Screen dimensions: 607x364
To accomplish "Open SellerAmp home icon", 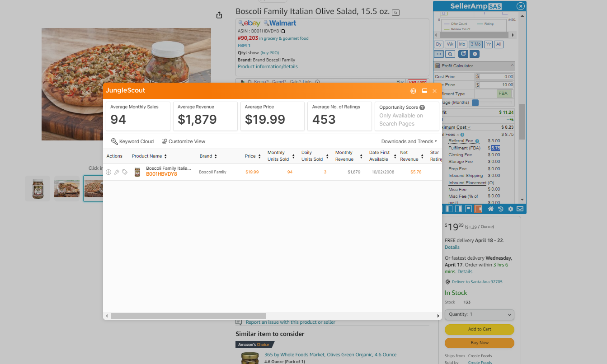I will coord(490,209).
